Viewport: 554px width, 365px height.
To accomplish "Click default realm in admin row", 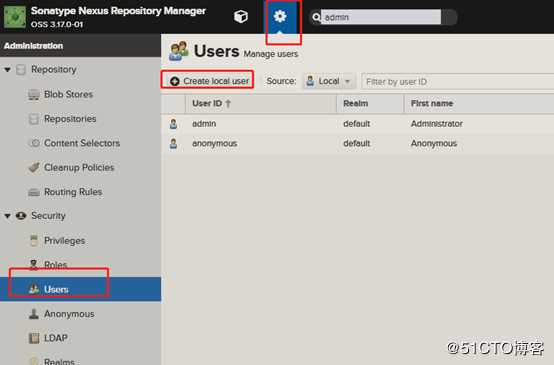I will 356,124.
